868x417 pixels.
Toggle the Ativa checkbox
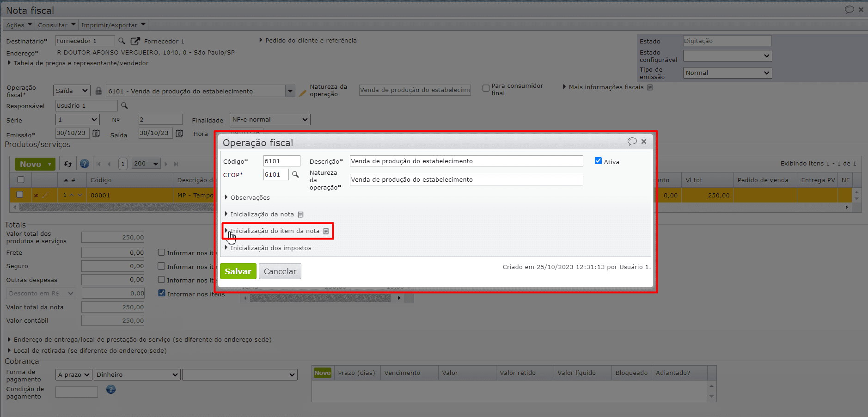pos(598,161)
